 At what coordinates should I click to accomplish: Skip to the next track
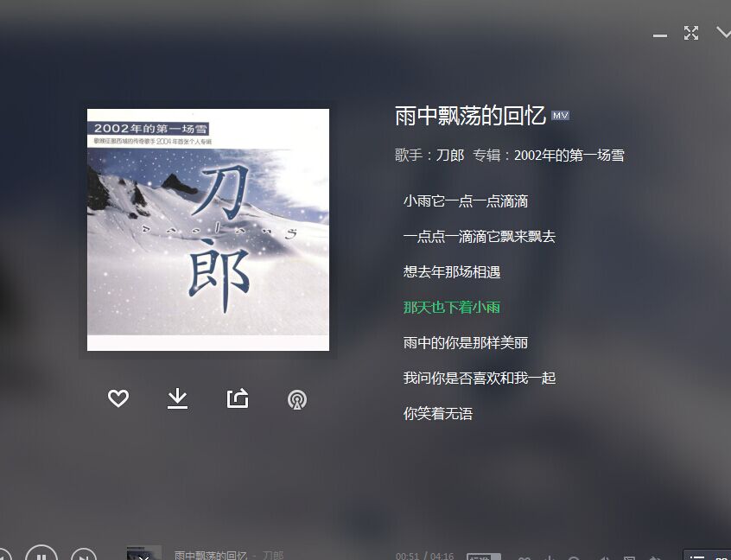[x=84, y=555]
